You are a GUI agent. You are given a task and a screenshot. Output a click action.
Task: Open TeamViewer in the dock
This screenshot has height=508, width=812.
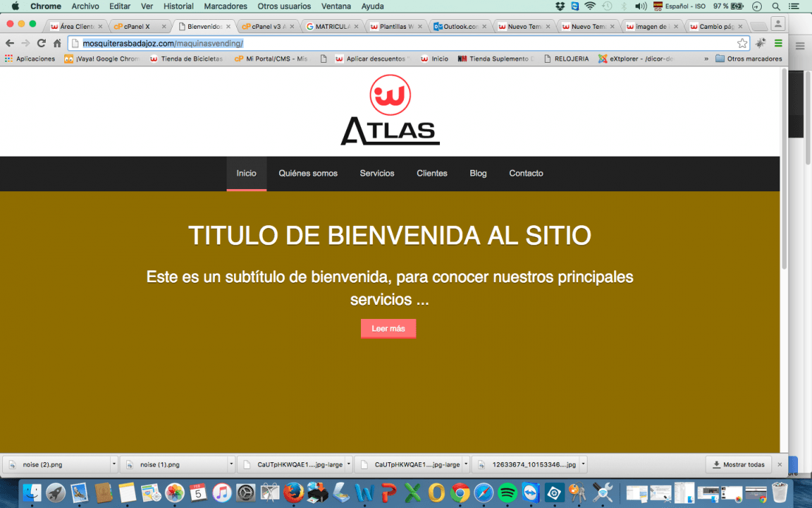(531, 492)
